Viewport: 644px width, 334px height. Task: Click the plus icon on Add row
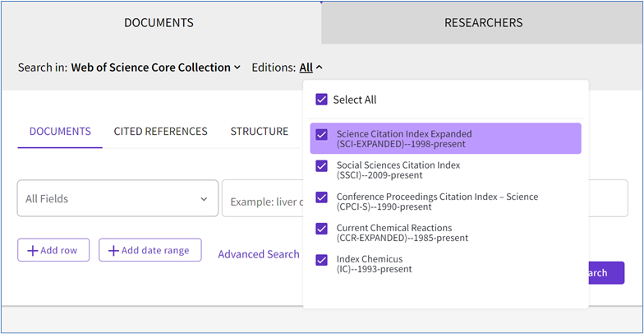click(32, 250)
